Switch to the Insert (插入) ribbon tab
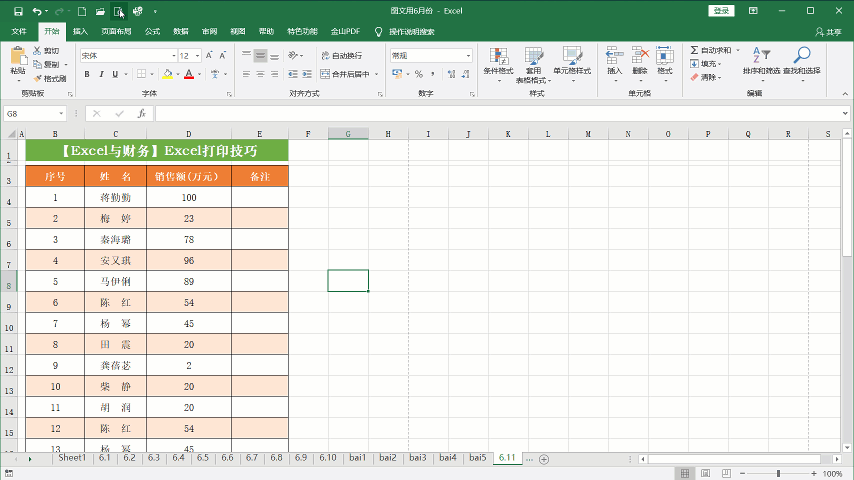Screen dimensions: 854x480 coord(80,31)
